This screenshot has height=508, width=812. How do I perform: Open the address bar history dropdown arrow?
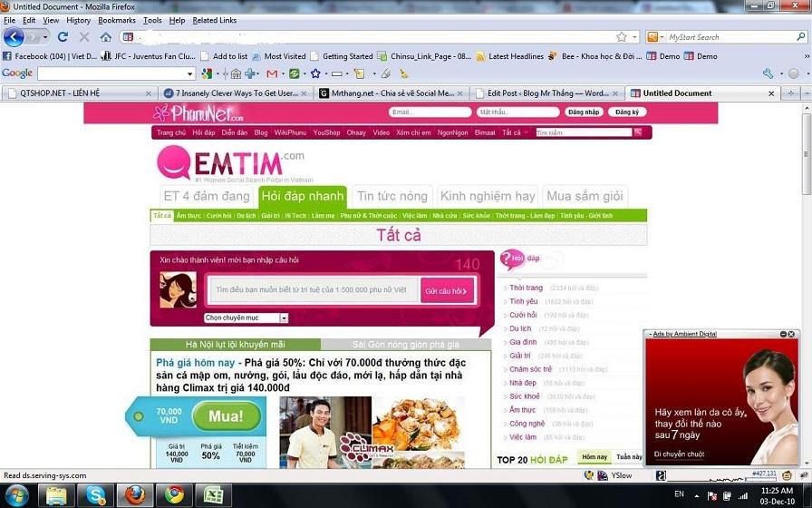pyautogui.click(x=635, y=37)
